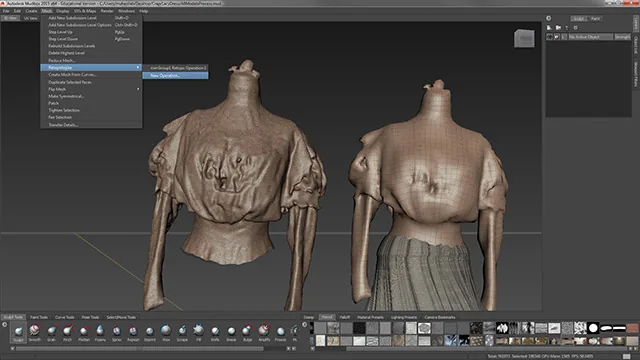Open the Create menu
The image size is (640, 360).
pos(31,11)
